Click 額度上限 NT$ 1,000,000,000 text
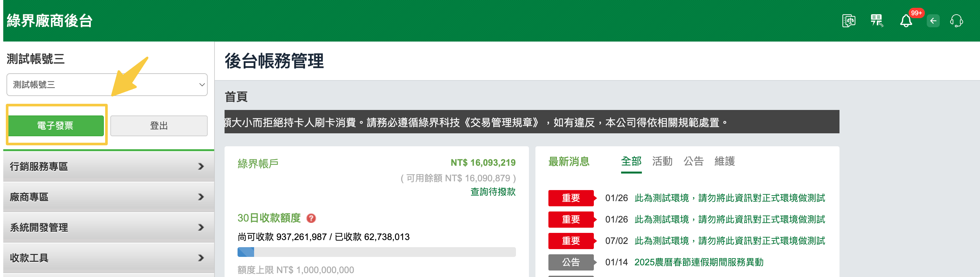The height and width of the screenshot is (277, 980). (x=296, y=270)
